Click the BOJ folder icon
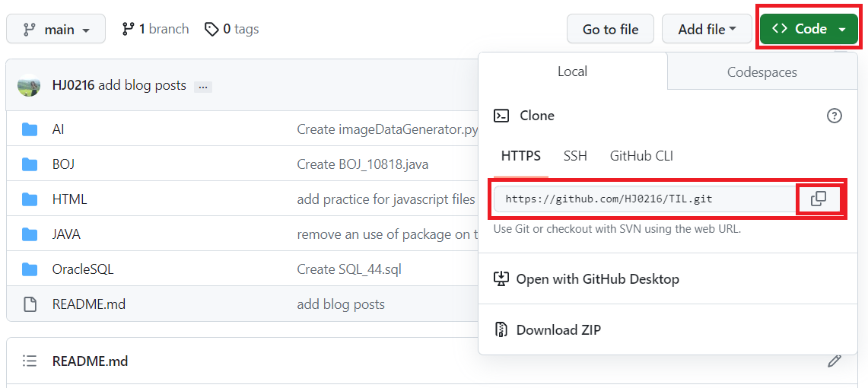Screen dimensions: 868x388 pyautogui.click(x=30, y=165)
